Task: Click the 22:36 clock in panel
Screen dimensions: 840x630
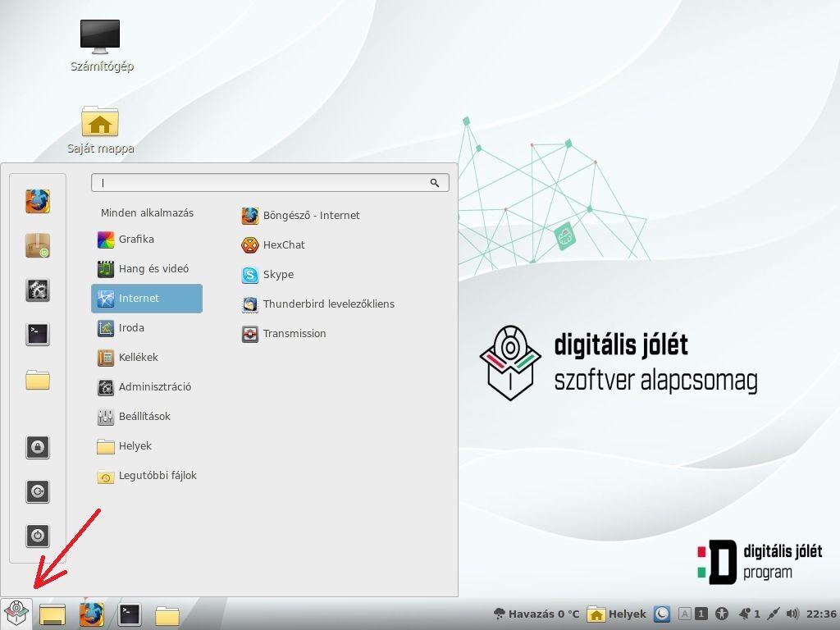Action: click(821, 614)
